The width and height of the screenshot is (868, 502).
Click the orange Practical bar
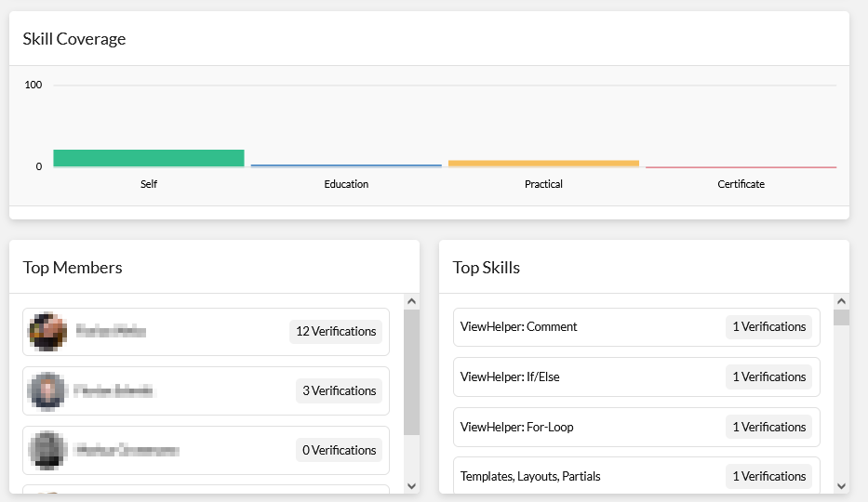click(x=543, y=164)
